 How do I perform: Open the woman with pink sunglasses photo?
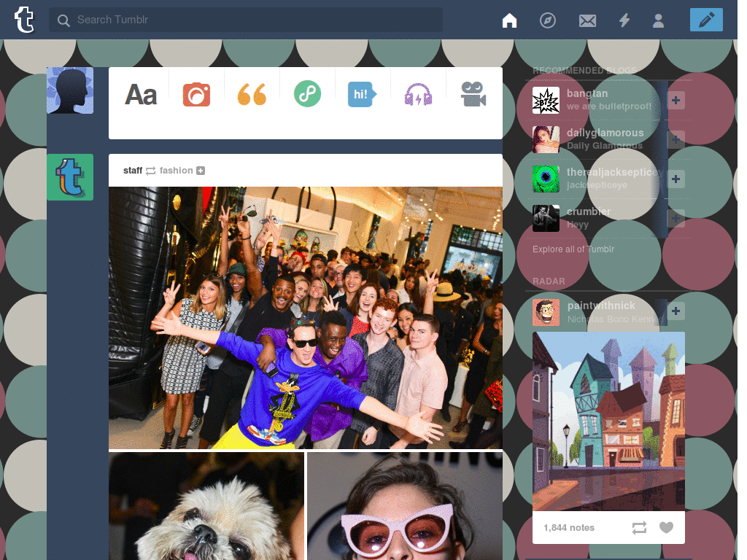click(x=405, y=506)
